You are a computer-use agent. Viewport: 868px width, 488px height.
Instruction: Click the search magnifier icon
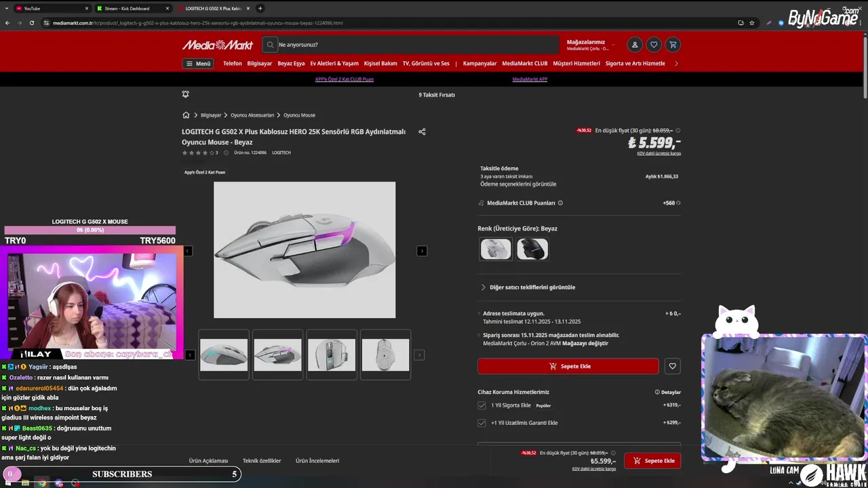pos(270,45)
